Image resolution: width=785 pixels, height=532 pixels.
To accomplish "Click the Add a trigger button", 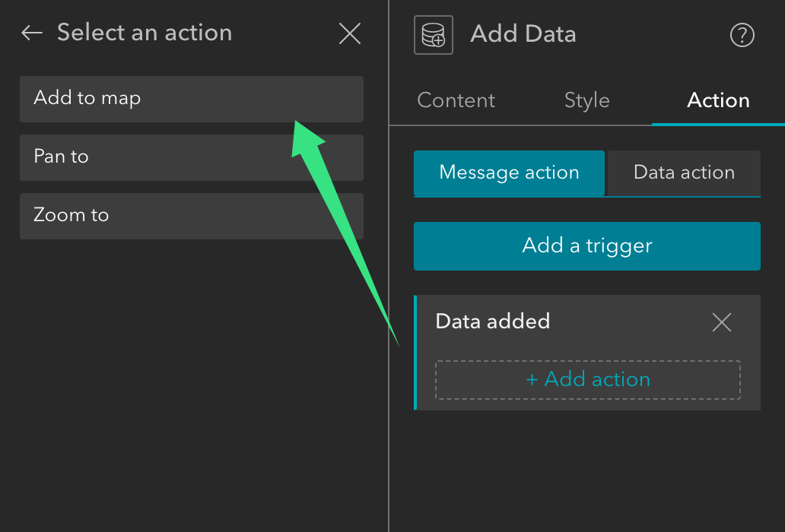I will click(587, 245).
